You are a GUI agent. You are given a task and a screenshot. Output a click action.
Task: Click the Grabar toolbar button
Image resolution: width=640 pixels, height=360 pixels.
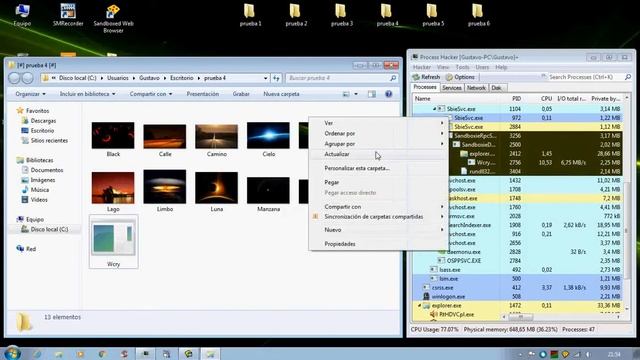(241, 94)
